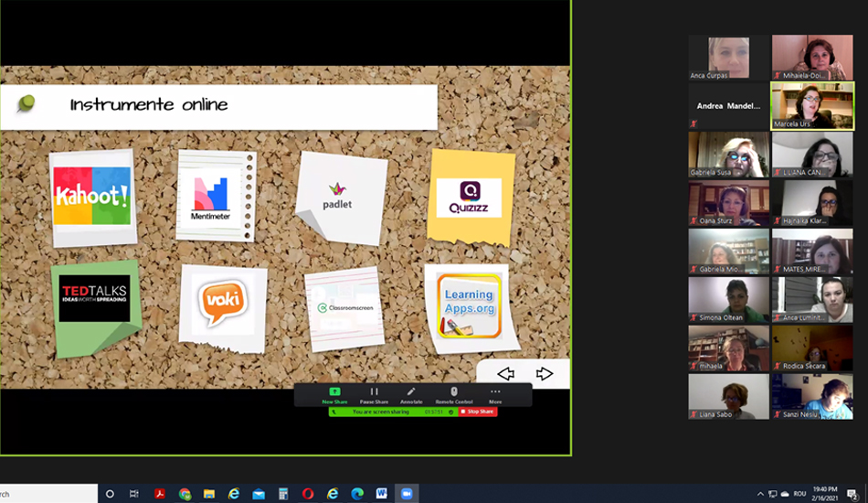Click 'You are screen sharing' status text
The image size is (868, 503).
tap(381, 412)
